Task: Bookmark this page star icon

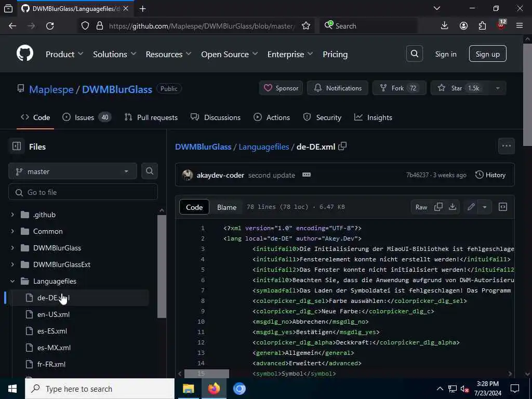Action: (x=305, y=26)
